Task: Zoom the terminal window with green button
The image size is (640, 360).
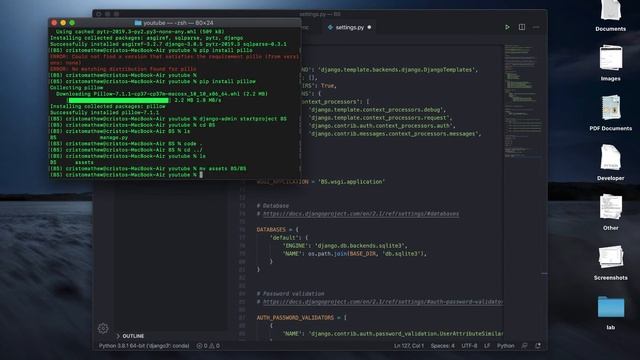Action: 72,23
